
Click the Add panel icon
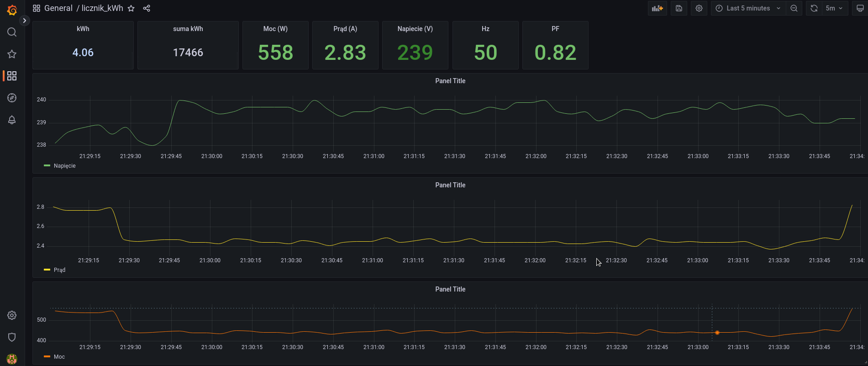pyautogui.click(x=657, y=8)
